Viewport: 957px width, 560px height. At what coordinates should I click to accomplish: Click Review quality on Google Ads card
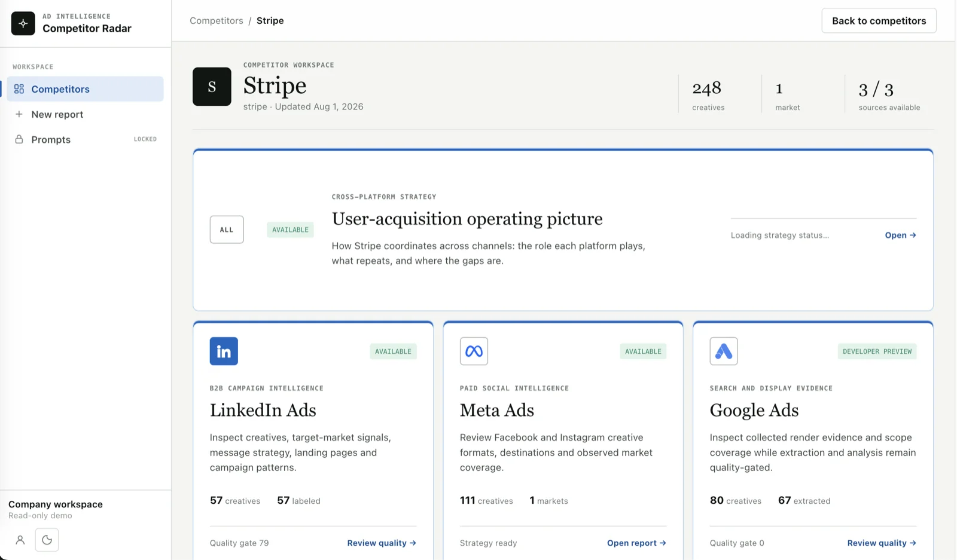pos(882,543)
